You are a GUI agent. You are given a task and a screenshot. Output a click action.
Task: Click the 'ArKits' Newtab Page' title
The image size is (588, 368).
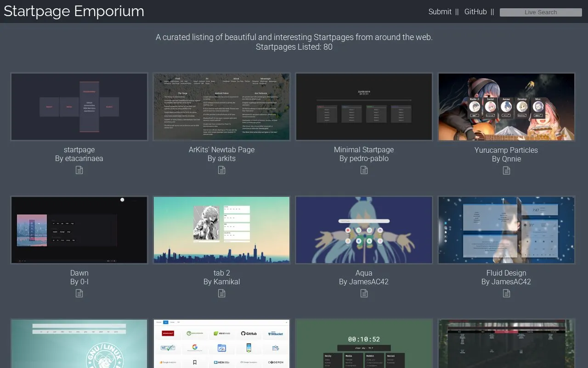(x=221, y=149)
